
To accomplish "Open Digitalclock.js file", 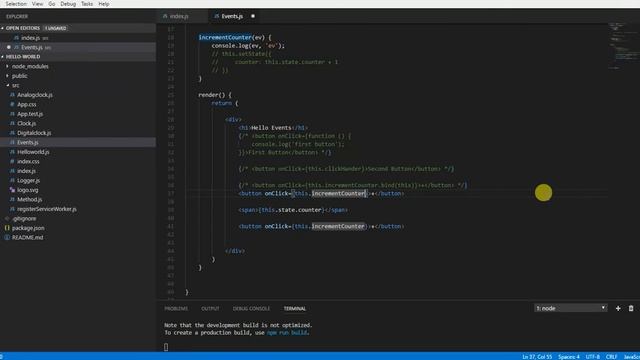I will point(34,133).
